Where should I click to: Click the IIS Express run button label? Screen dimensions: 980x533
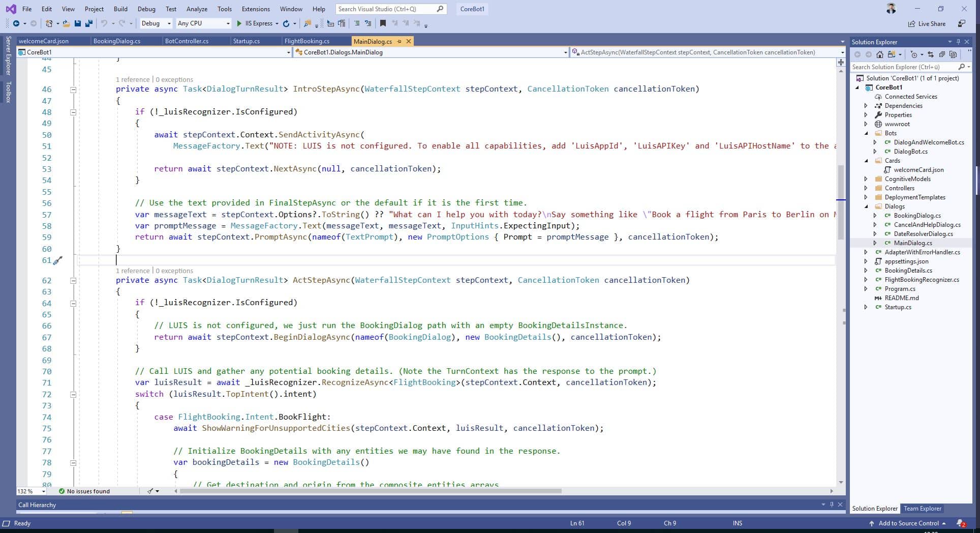pyautogui.click(x=259, y=23)
